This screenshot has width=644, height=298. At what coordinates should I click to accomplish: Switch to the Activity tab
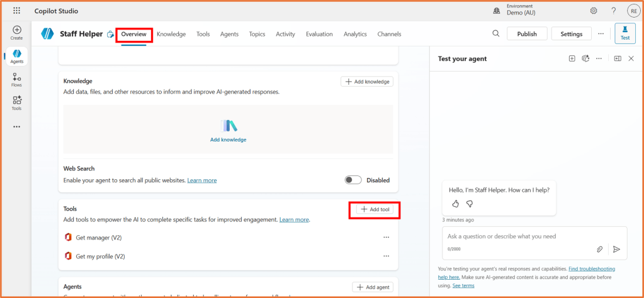pyautogui.click(x=285, y=35)
